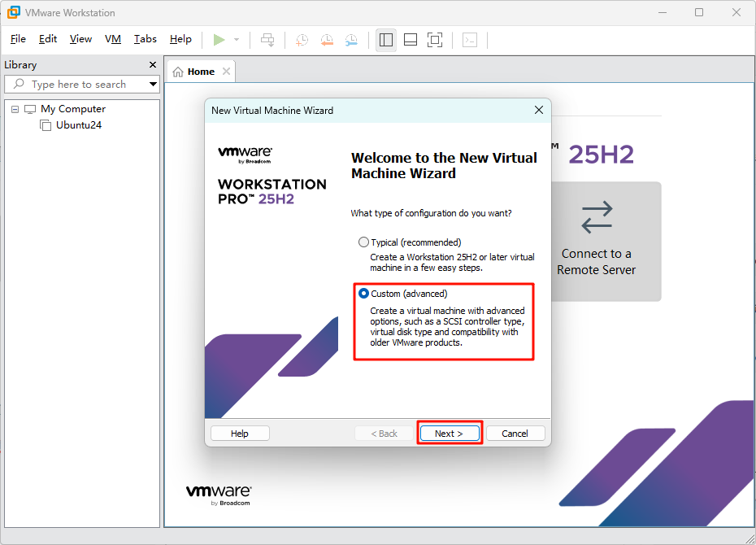Image resolution: width=756 pixels, height=545 pixels.
Task: Open the snapshot manager icon
Action: point(351,40)
